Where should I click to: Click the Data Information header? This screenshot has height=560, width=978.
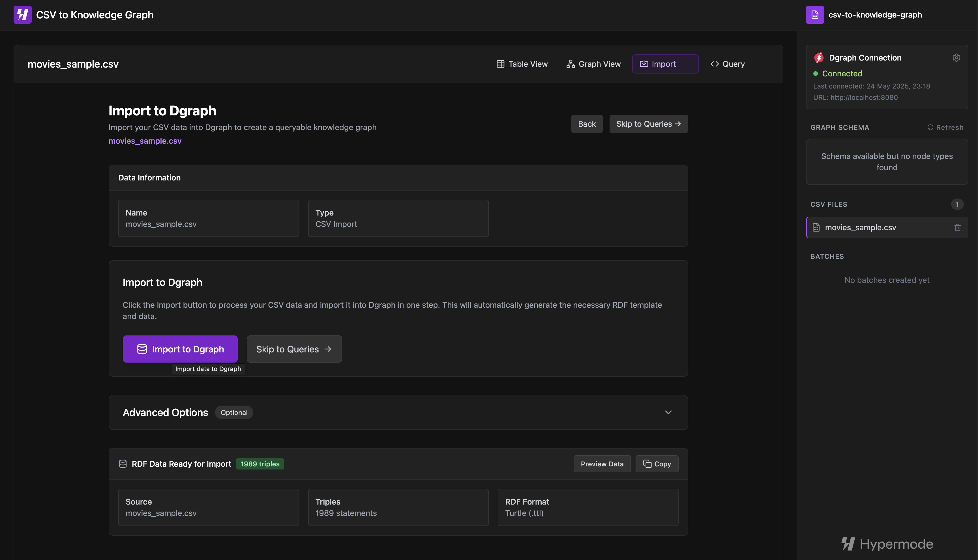coord(149,178)
